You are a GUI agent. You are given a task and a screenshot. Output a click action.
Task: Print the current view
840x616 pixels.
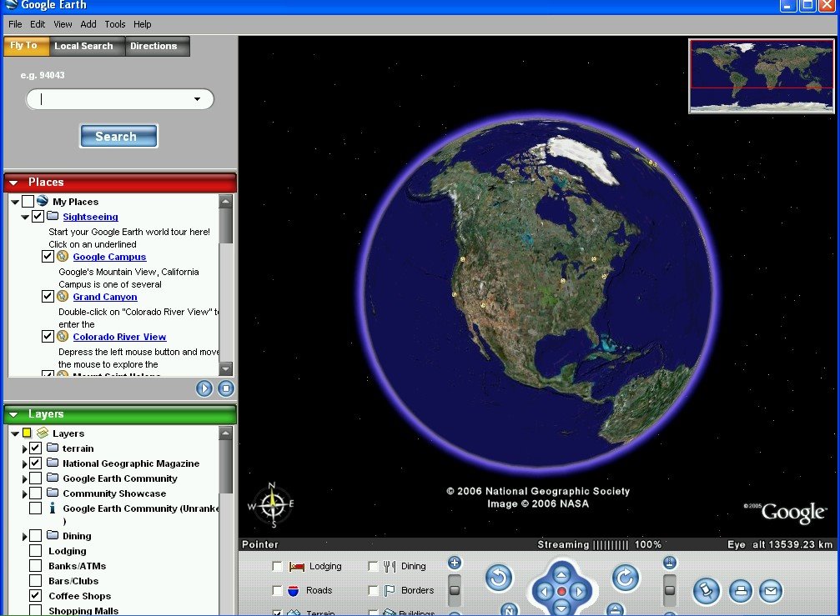(741, 591)
